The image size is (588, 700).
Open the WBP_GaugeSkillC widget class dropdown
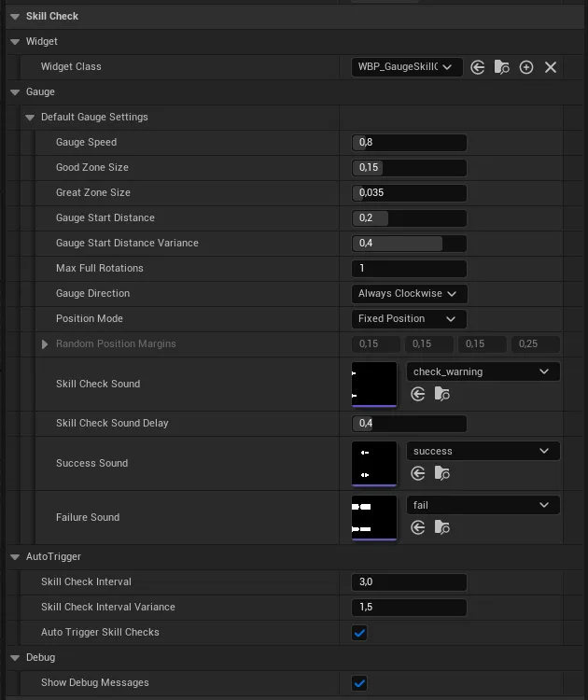coord(407,67)
